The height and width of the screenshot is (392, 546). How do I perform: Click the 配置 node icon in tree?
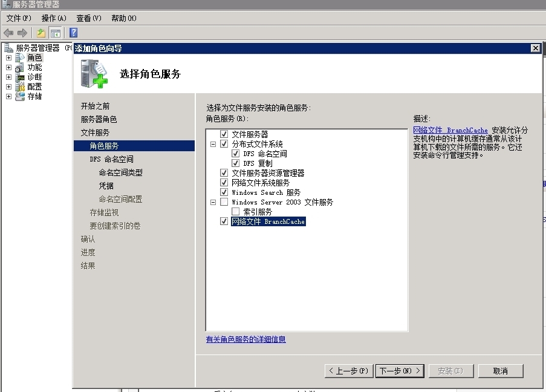tap(20, 87)
